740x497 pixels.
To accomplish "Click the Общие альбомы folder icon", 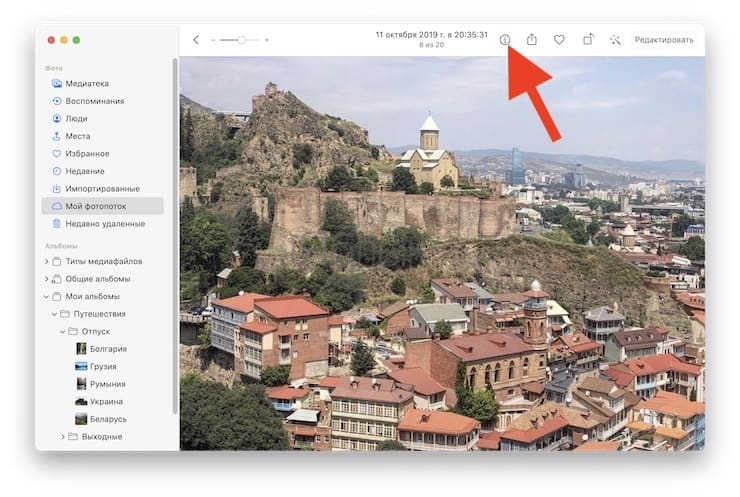I will pyautogui.click(x=57, y=279).
